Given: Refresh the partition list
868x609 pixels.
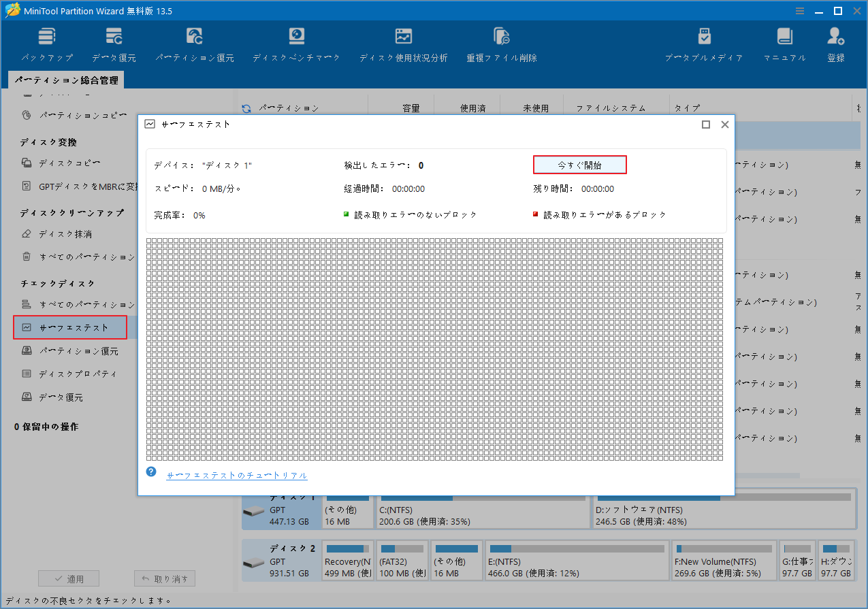Looking at the screenshot, I should point(245,108).
